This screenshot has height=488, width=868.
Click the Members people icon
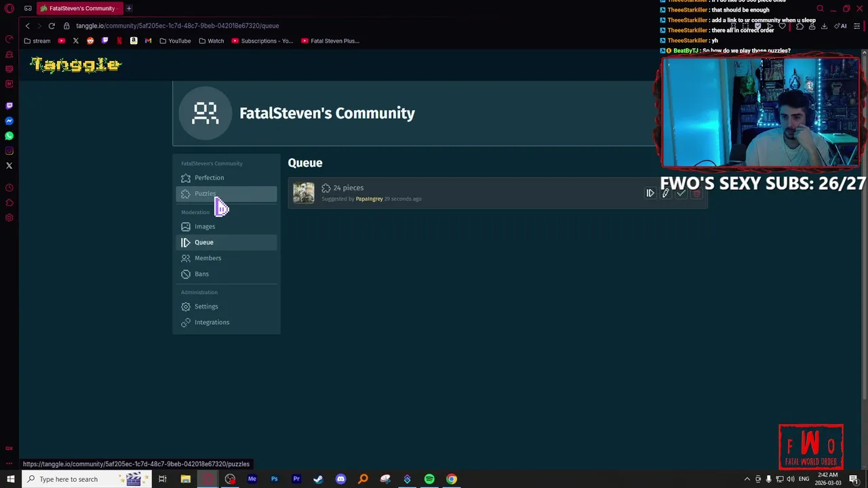186,258
